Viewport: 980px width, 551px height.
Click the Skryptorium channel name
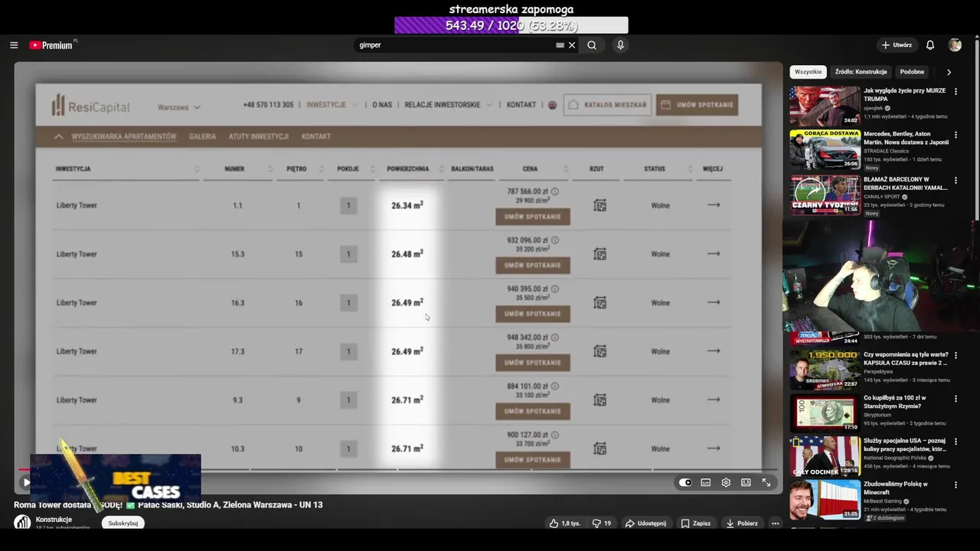click(877, 415)
